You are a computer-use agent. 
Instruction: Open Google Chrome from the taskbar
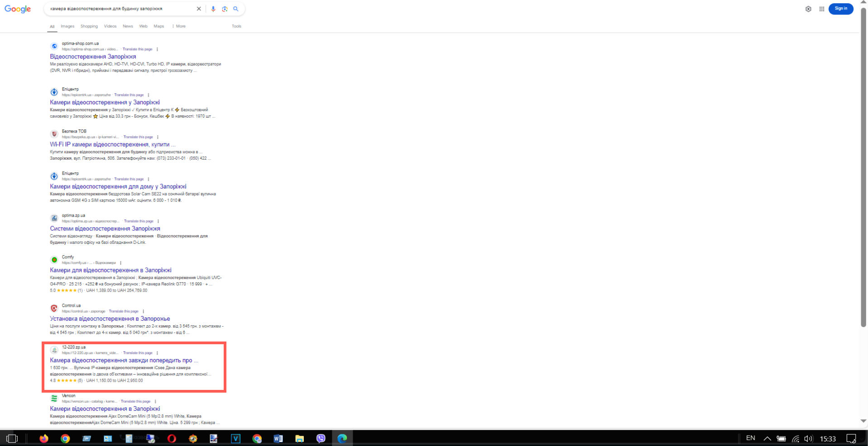point(65,438)
